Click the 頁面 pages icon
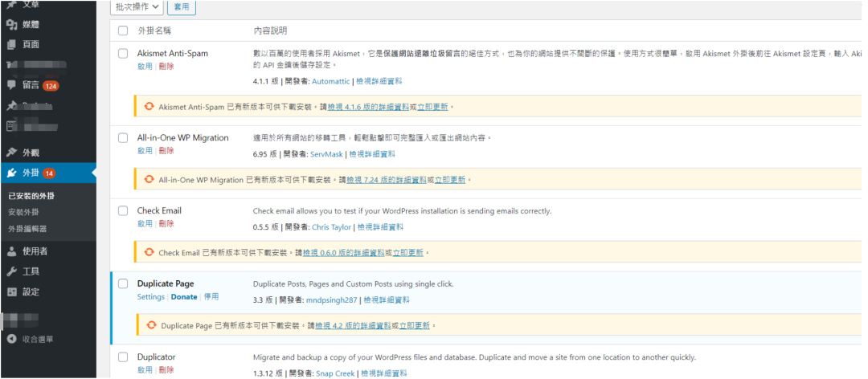868x379 pixels. point(11,45)
